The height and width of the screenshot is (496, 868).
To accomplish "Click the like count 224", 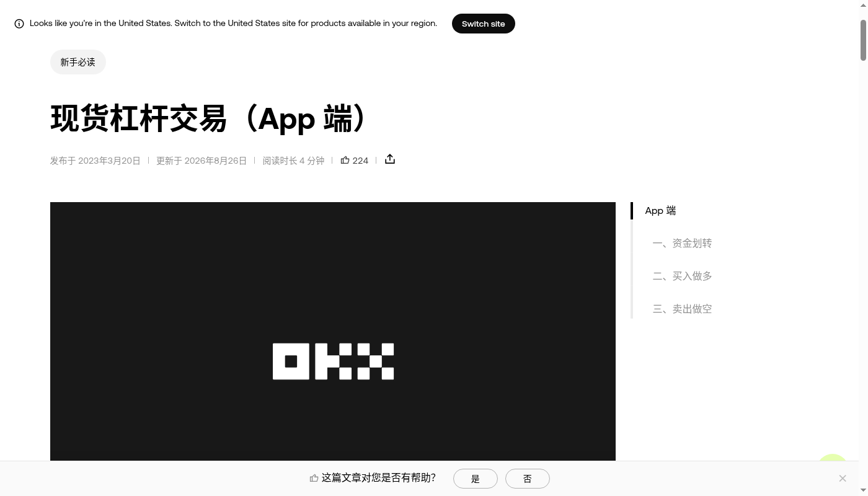I will point(360,161).
